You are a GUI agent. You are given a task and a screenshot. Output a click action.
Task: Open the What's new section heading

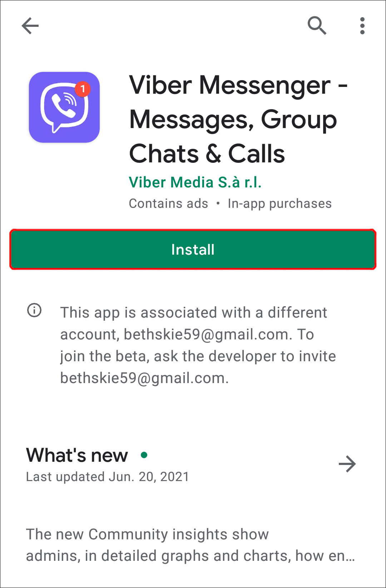[x=77, y=455]
